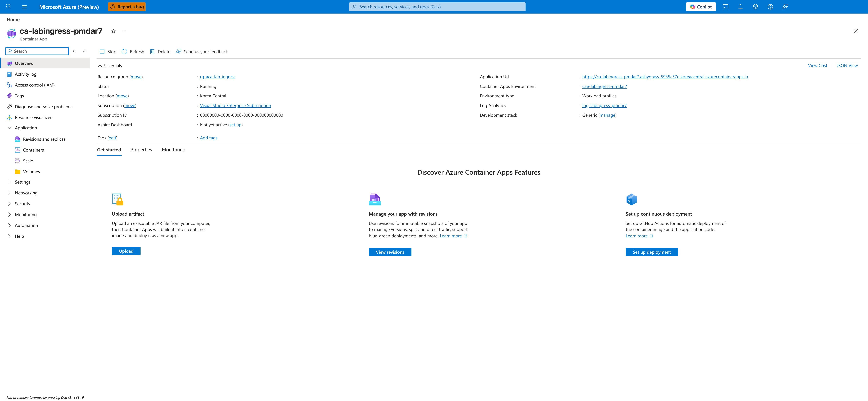This screenshot has height=401, width=868.
Task: Open the apps grid launcher icon
Action: 8,7
